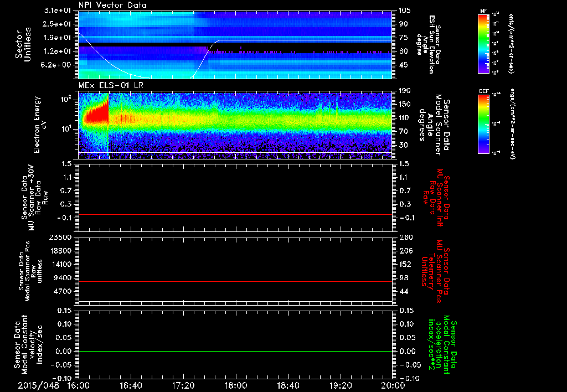This screenshot has width=567, height=392.
Task: Select the 'NPI Vector Data' panel title
Action: point(112,5)
